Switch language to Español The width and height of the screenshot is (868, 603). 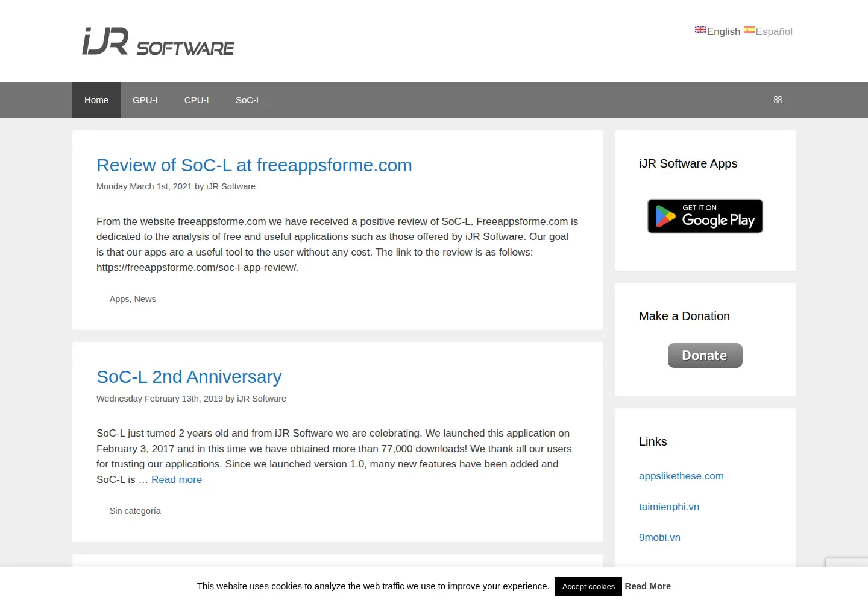(774, 31)
